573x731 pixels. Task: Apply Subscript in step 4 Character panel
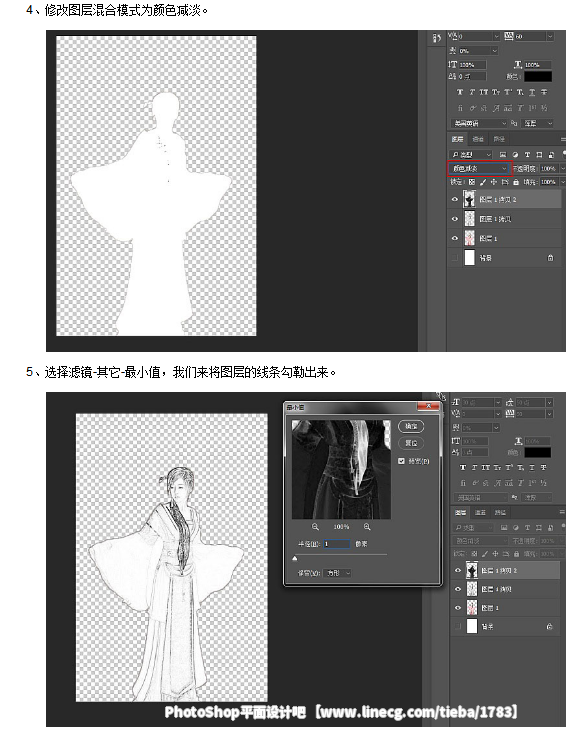(x=520, y=92)
